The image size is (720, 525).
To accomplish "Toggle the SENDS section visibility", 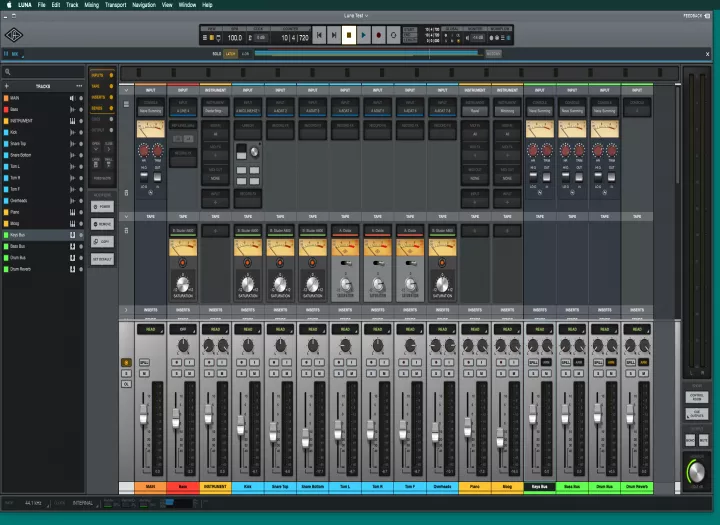I will [102, 108].
